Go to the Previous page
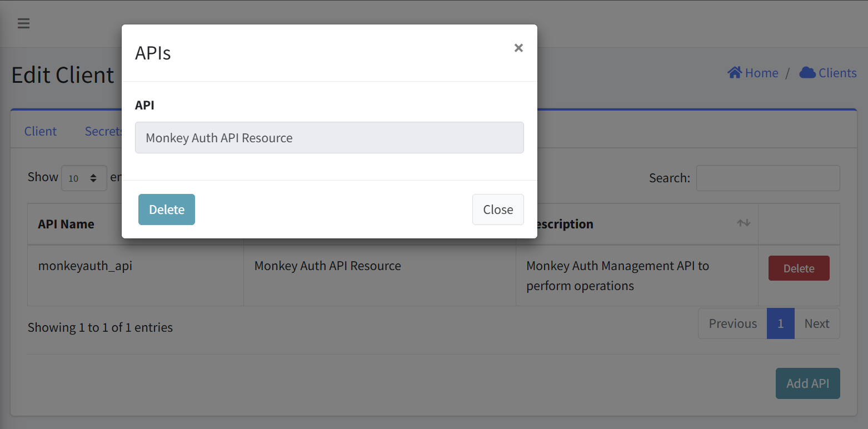 [x=732, y=323]
